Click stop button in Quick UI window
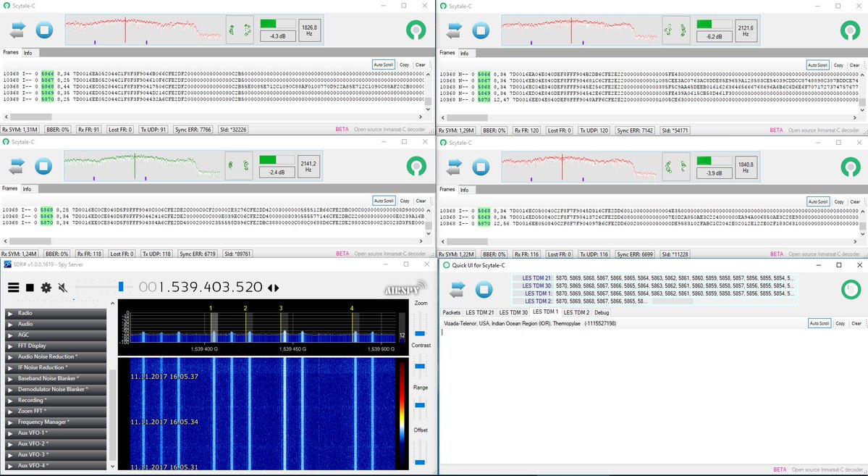Image resolution: width=868 pixels, height=476 pixels. pyautogui.click(x=484, y=289)
